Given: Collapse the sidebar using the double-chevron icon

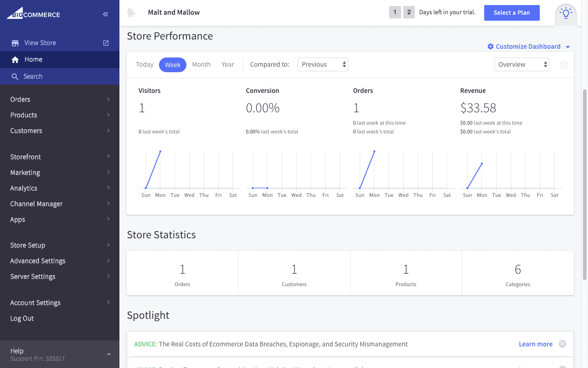Looking at the screenshot, I should 105,14.
